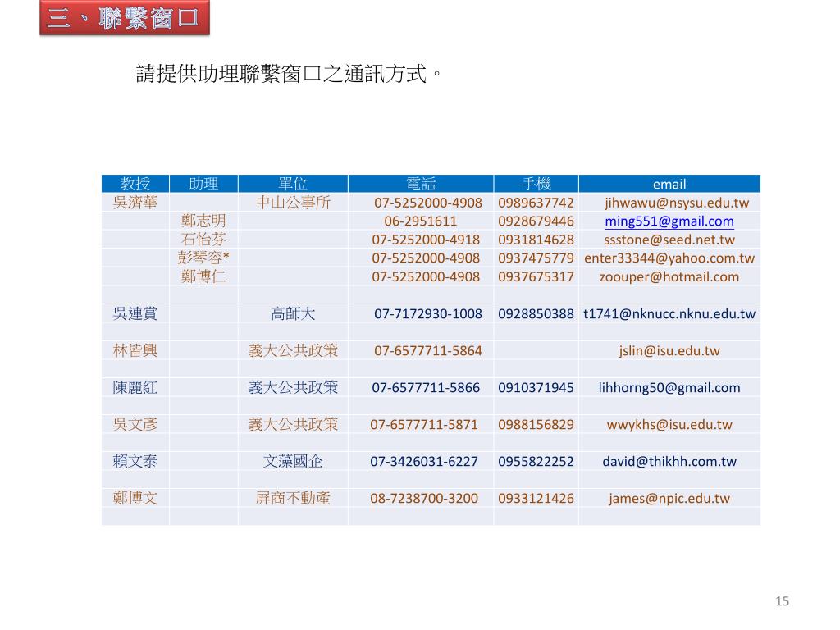Click the unit cell 高師大

293,313
